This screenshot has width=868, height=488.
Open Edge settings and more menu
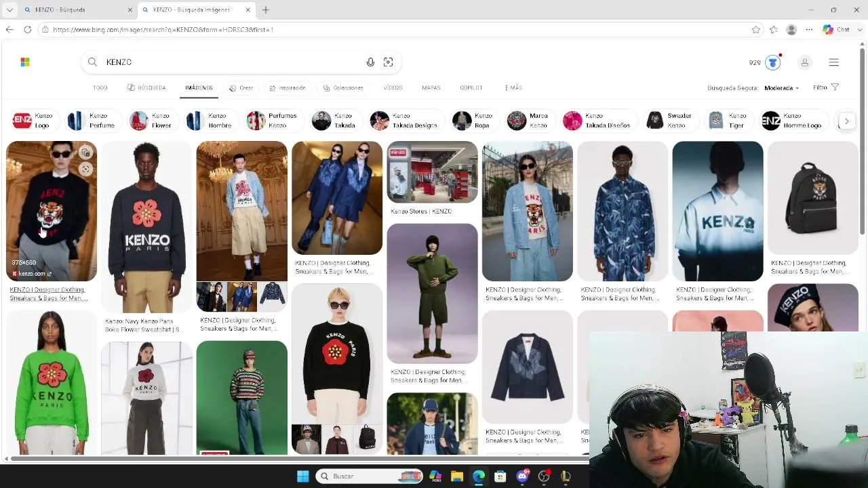click(809, 30)
